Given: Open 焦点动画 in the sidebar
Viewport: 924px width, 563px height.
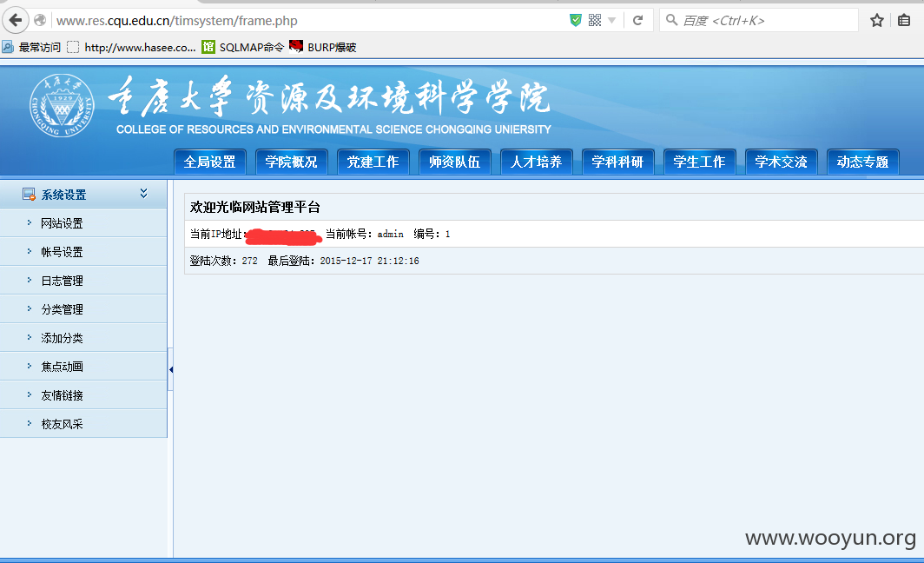Looking at the screenshot, I should [x=83, y=366].
